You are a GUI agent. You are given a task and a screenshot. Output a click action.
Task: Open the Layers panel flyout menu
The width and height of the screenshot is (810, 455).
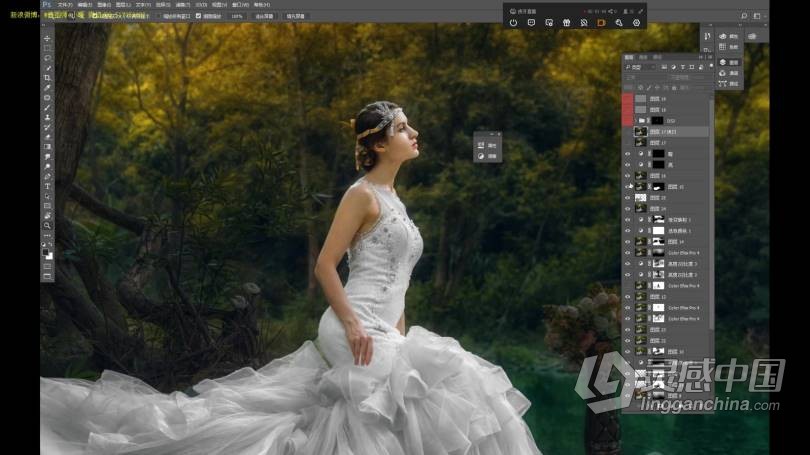tap(710, 57)
